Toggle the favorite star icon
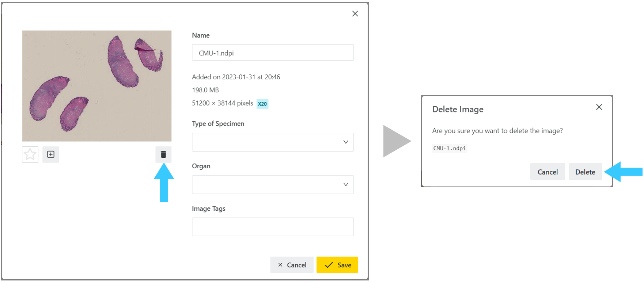Image resolution: width=644 pixels, height=283 pixels. [30, 154]
